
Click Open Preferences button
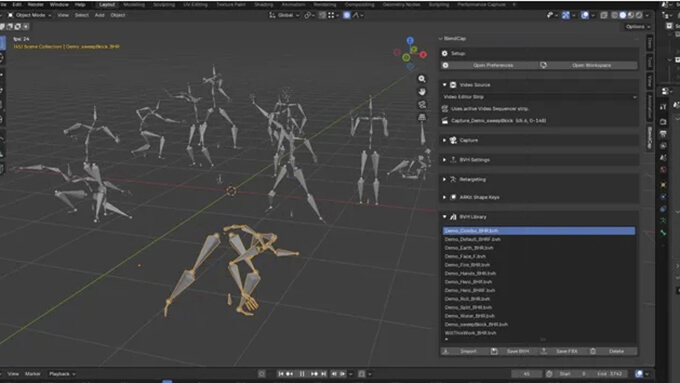pos(489,65)
